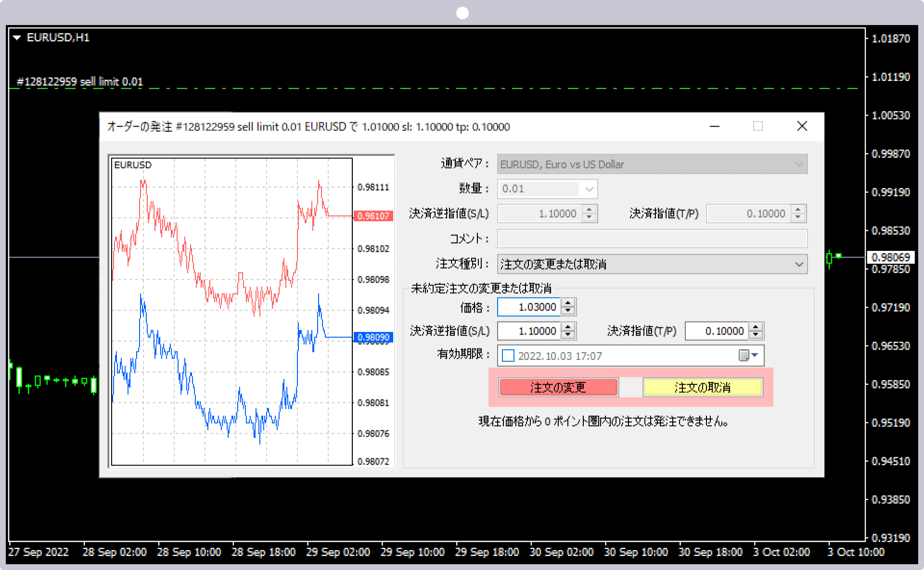The height and width of the screenshot is (570, 924).
Task: Click the pending order S/L field 1.10000
Action: [529, 331]
